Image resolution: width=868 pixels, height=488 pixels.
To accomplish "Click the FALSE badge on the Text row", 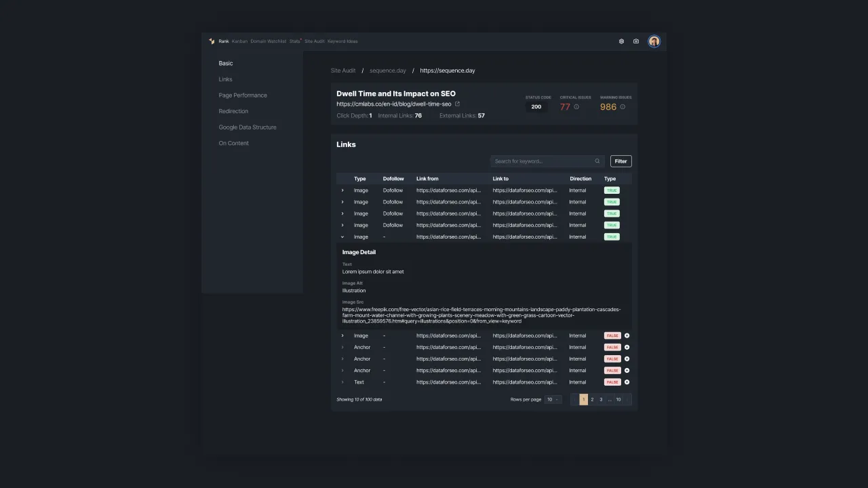I will (x=612, y=382).
